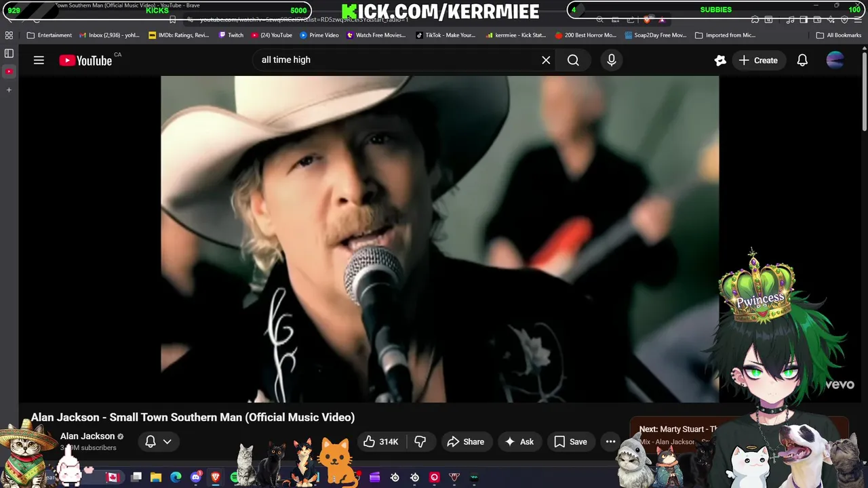868x488 pixels.
Task: Open Imported from Mic bookmarks folder
Action: 726,35
